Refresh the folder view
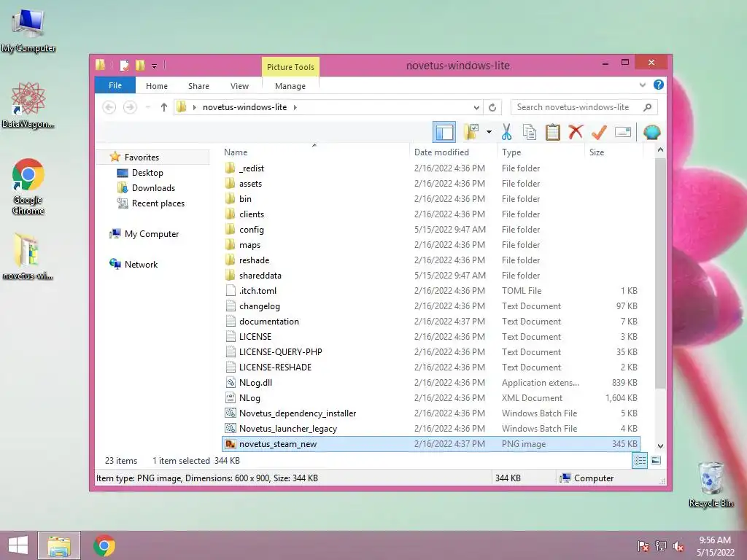The height and width of the screenshot is (560, 747). (492, 107)
